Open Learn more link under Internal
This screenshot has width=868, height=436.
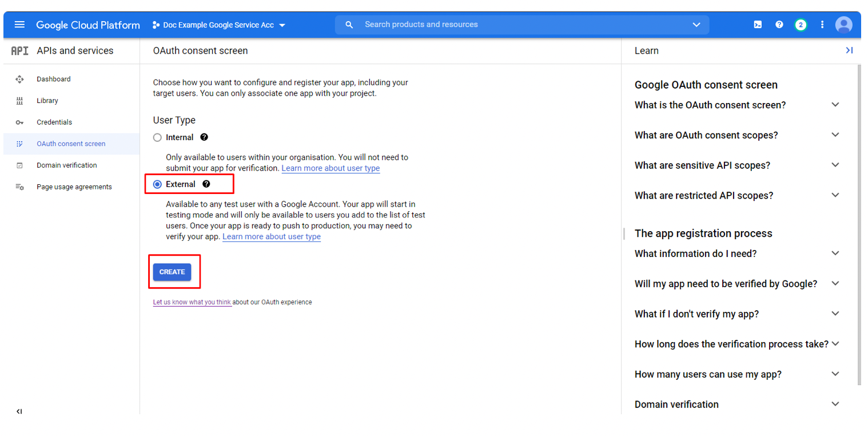[331, 168]
